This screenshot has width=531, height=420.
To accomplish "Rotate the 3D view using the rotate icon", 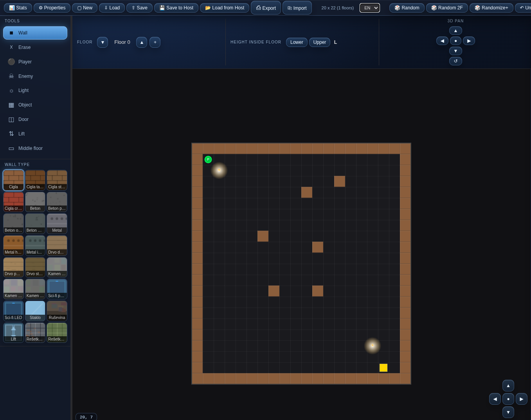I will click(455, 61).
